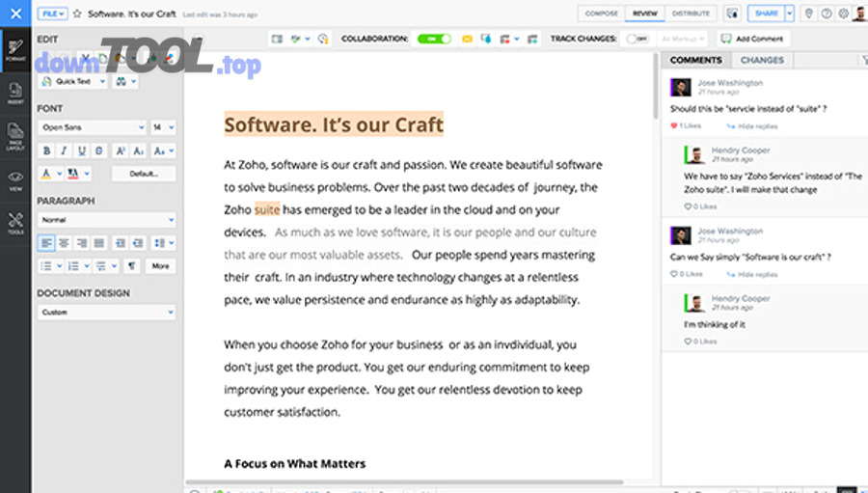Screen dimensions: 868x493
Task: Center align the paragraph
Action: (64, 243)
